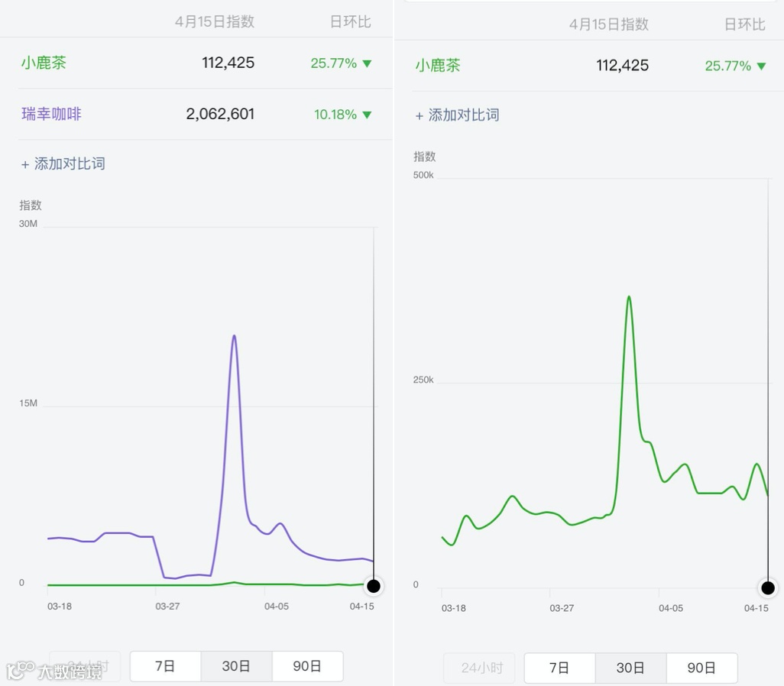Click 15M axis label on left chart
Screen dimensions: 784x686
coord(28,403)
